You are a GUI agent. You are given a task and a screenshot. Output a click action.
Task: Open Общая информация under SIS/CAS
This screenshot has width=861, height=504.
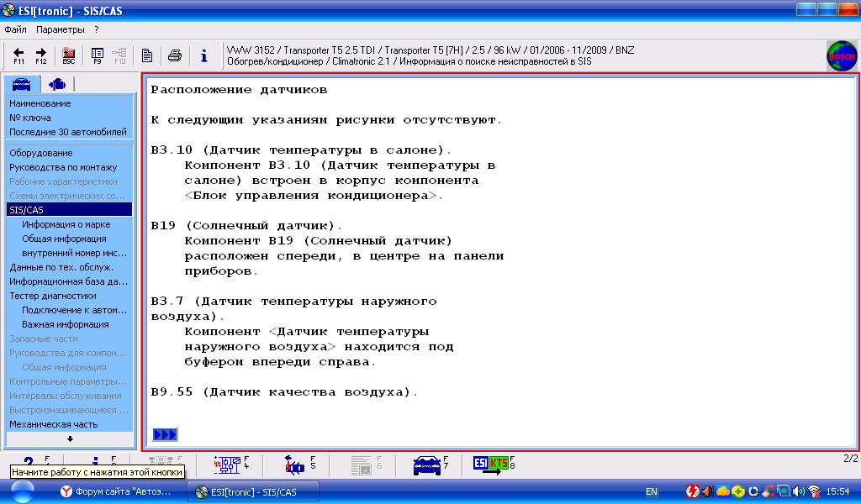point(64,239)
